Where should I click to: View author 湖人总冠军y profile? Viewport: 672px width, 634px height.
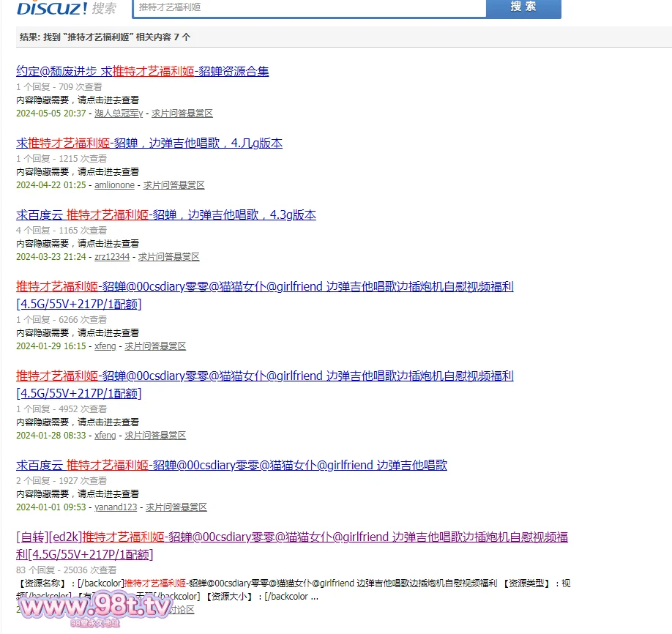119,113
